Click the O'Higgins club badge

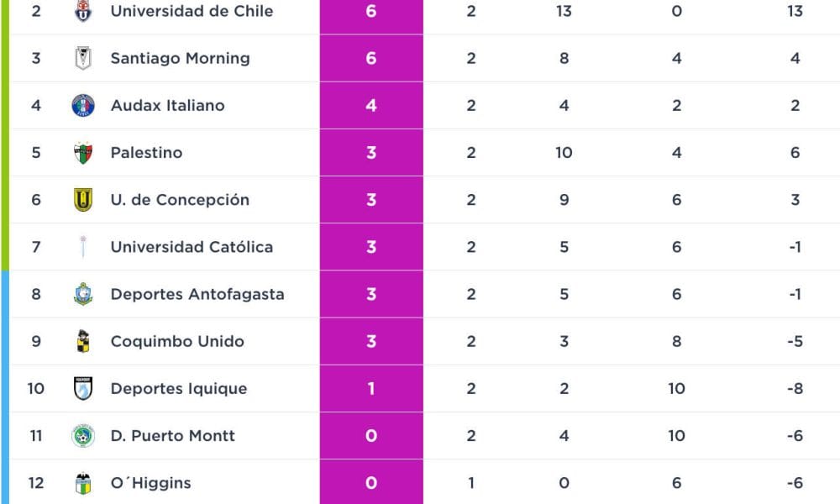(x=83, y=482)
